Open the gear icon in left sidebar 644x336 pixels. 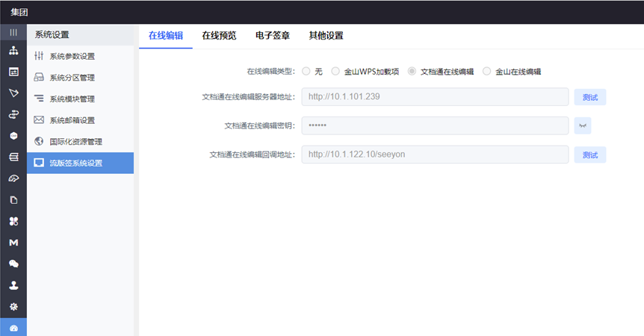coord(13,307)
